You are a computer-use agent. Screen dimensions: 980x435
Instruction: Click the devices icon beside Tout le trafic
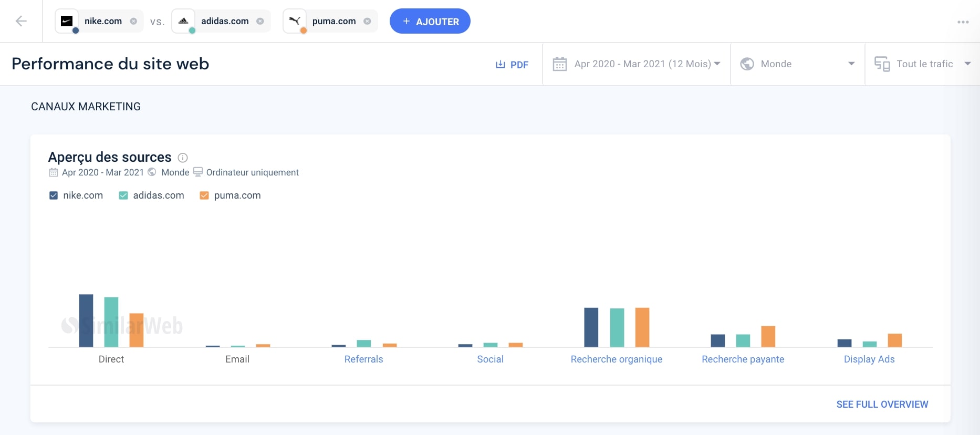882,64
